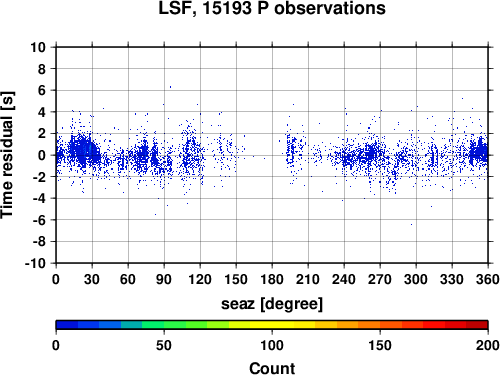The image size is (500, 375).
Task: Click the yellow segment of the colorbar
Action: click(x=272, y=325)
